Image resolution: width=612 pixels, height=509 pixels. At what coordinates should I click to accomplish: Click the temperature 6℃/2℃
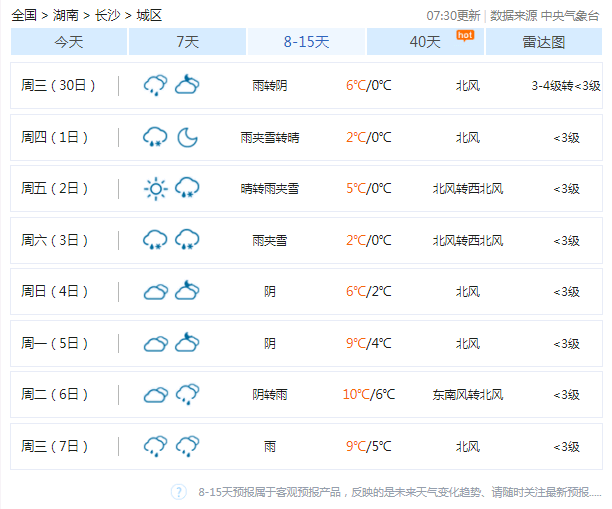(368, 291)
